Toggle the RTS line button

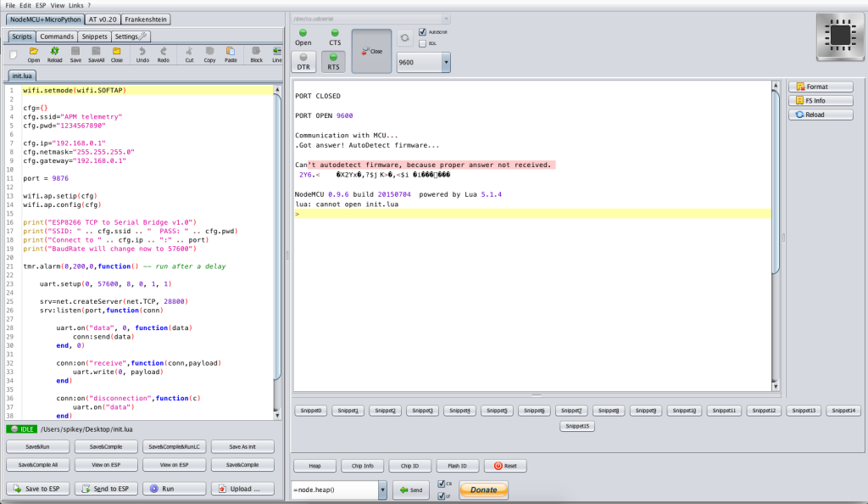[333, 61]
